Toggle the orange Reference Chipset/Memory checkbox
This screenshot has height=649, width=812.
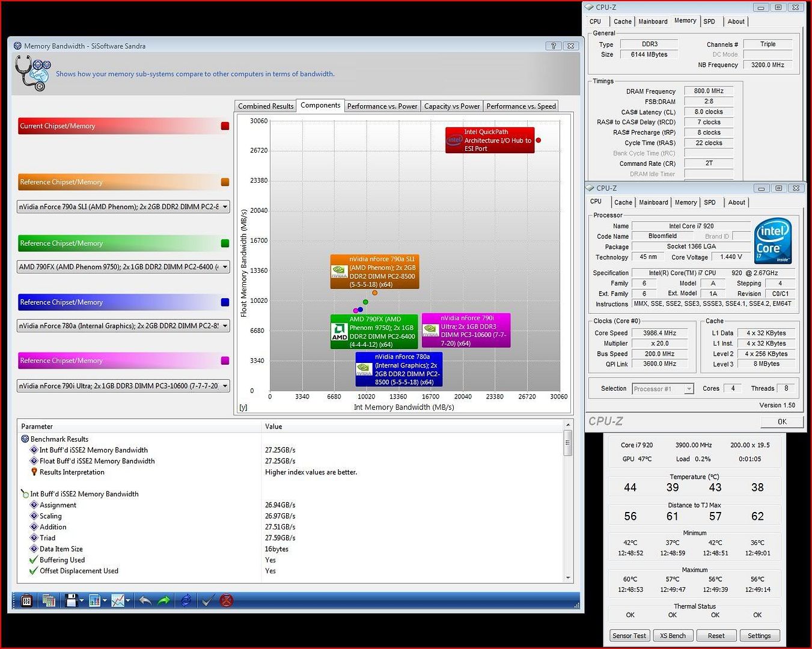[x=225, y=182]
